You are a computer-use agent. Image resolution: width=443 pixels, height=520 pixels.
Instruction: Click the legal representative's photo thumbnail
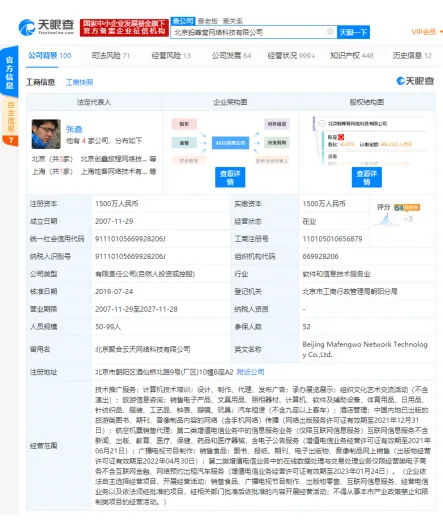pos(46,134)
